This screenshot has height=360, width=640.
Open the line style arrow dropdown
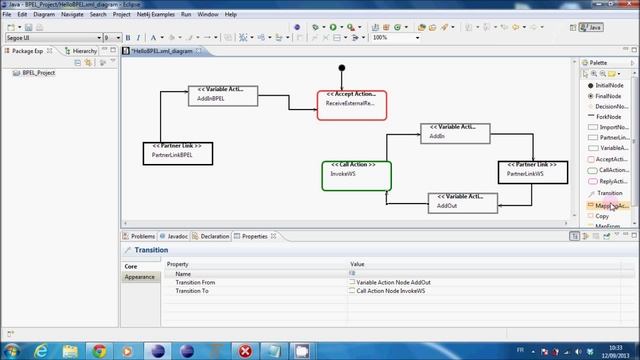pyautogui.click(x=216, y=38)
